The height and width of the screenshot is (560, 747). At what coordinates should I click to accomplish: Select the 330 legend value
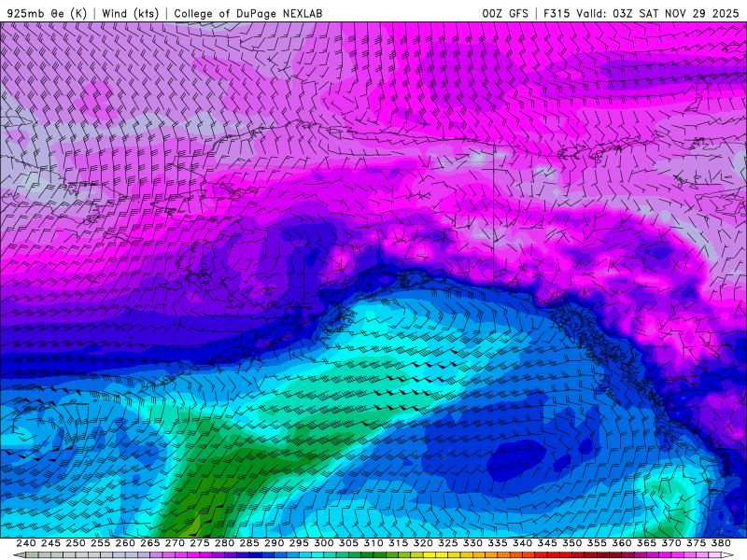click(472, 543)
